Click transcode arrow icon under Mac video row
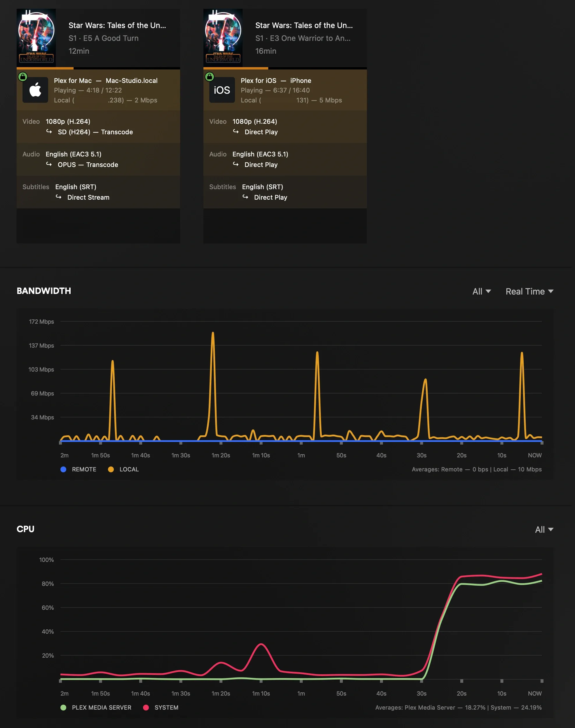This screenshot has height=728, width=575. 49,132
